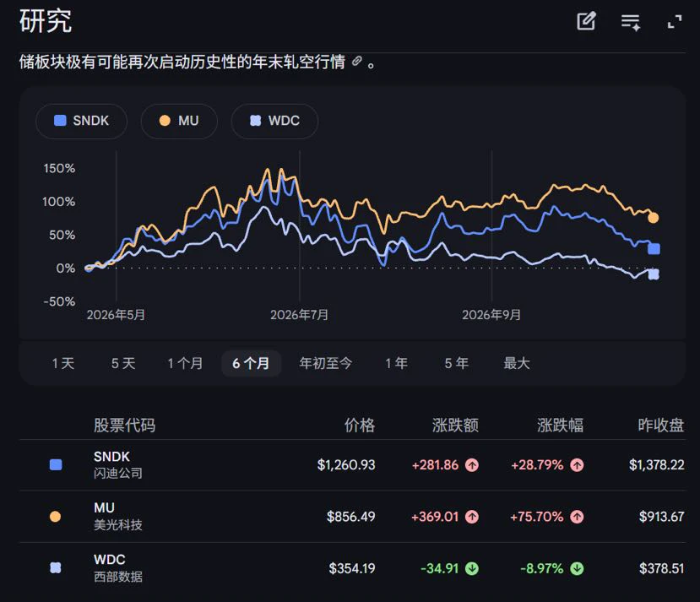Image resolution: width=700 pixels, height=602 pixels.
Task: Click the edit note pencil icon
Action: tap(586, 21)
